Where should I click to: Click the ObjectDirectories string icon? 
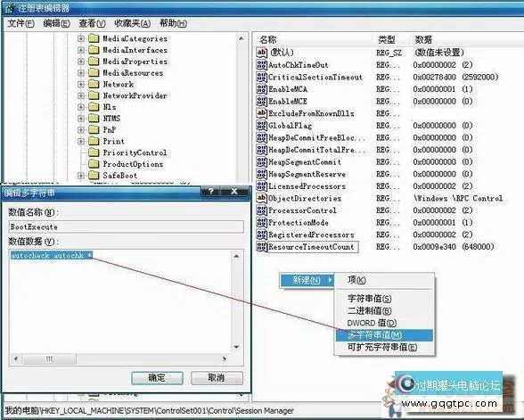[x=262, y=198]
